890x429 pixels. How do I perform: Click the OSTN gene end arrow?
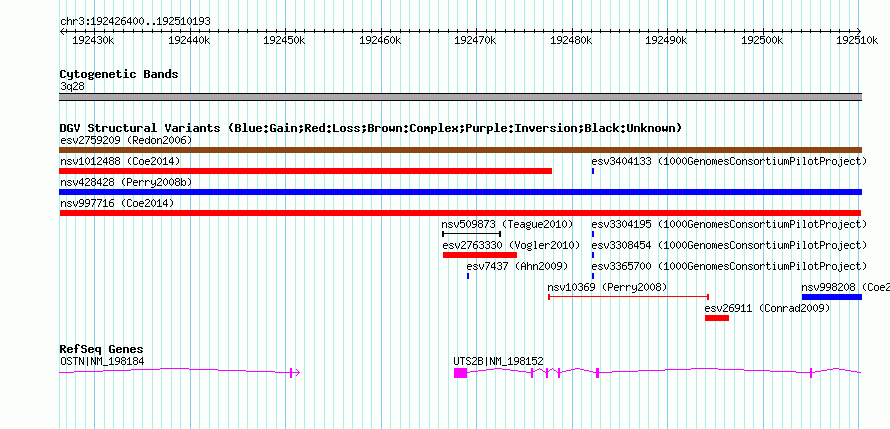click(295, 373)
